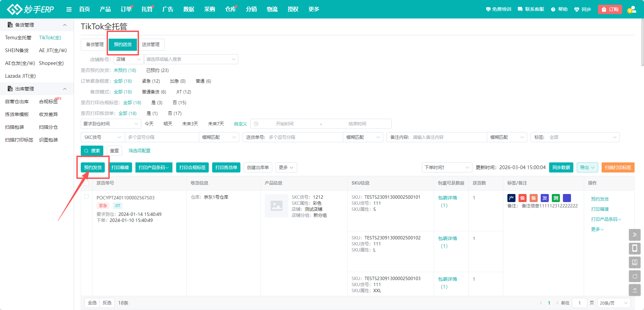Click the 筛选项配置 link
Screen dimensions: 644x310
tap(139, 151)
